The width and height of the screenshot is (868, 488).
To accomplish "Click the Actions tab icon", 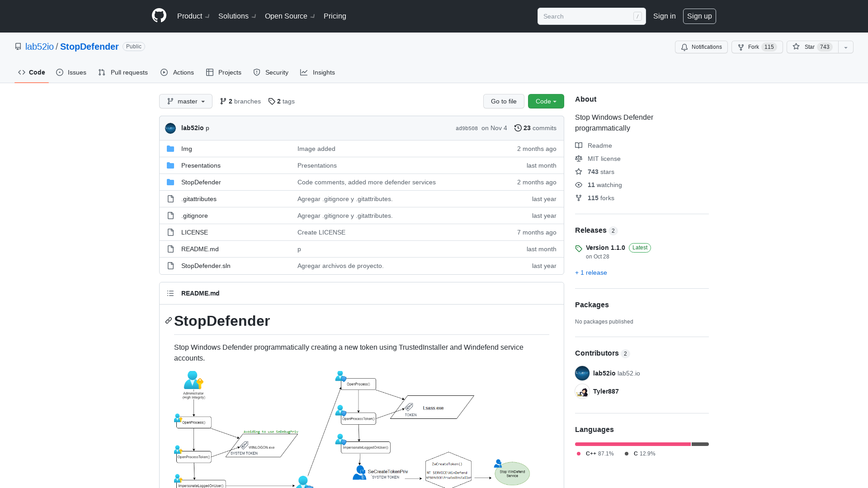I will click(x=165, y=72).
